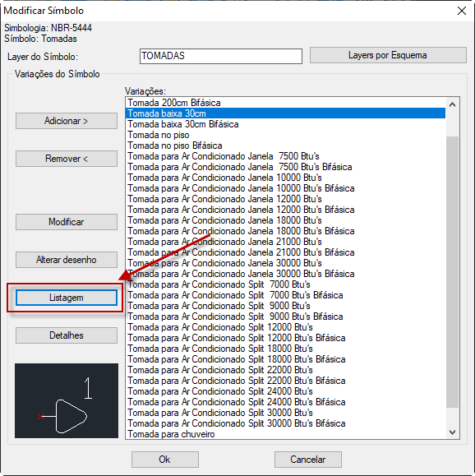This screenshot has width=475, height=476.
Task: Click the Alterar desenho button
Action: point(67,260)
